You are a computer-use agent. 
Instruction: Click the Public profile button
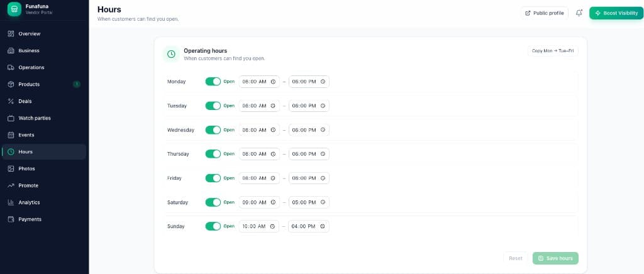(x=545, y=13)
